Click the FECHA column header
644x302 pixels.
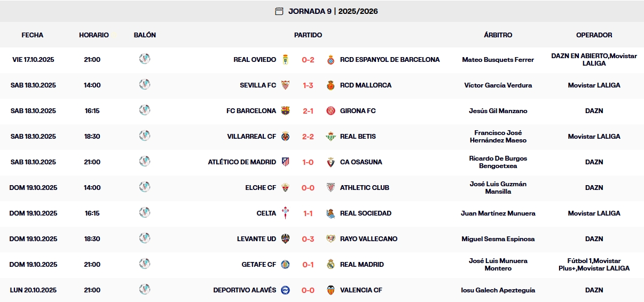pos(33,35)
